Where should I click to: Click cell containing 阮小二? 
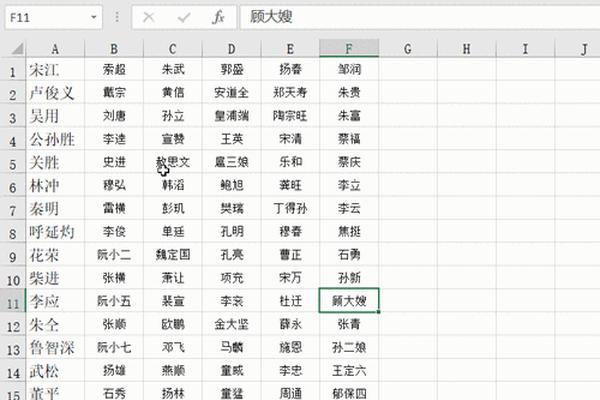coord(114,255)
